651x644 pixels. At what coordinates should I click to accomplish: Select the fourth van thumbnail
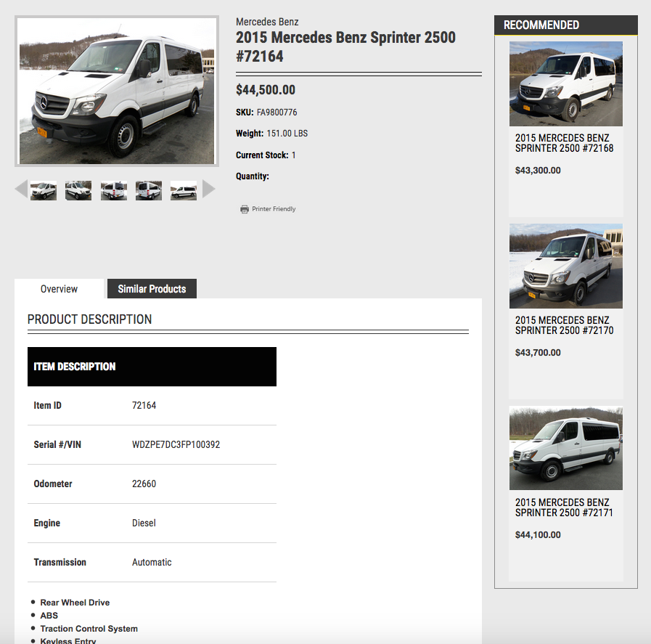(149, 190)
